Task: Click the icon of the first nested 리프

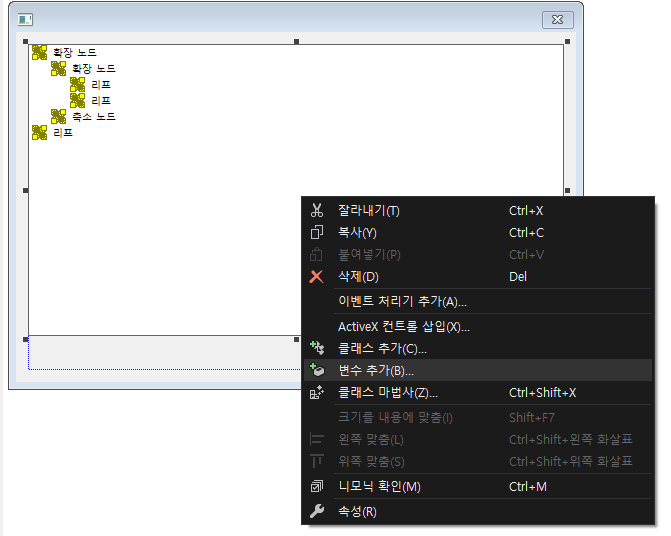Action: click(x=77, y=84)
